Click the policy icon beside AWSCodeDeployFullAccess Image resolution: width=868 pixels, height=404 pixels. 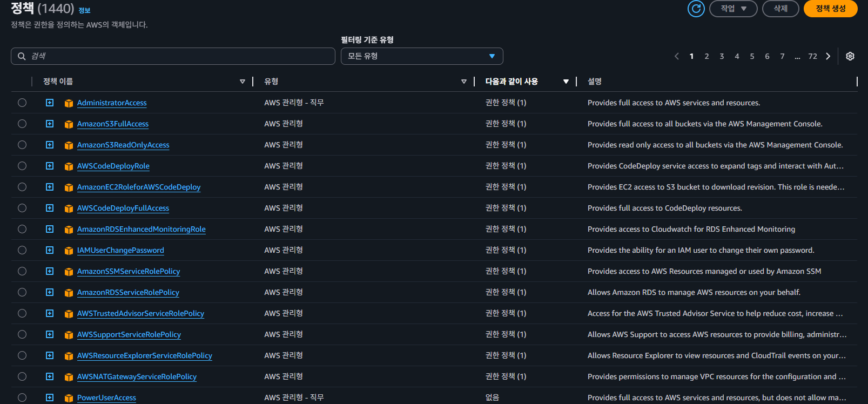click(x=69, y=208)
